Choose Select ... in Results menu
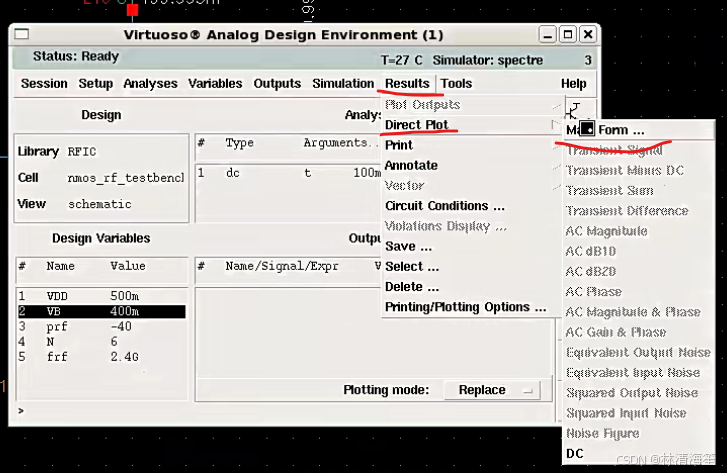 (x=471, y=267)
